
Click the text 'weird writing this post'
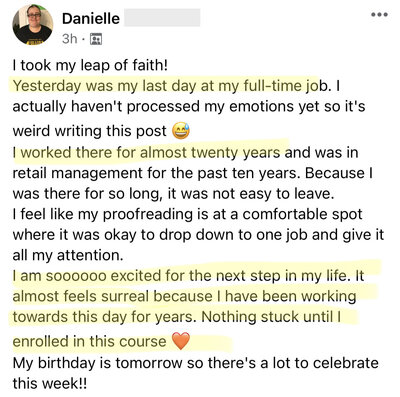point(89,131)
